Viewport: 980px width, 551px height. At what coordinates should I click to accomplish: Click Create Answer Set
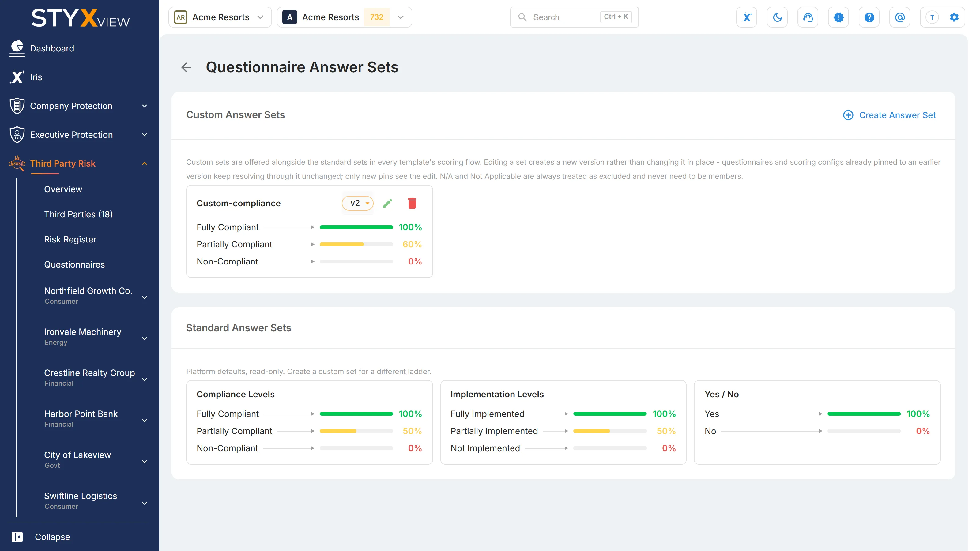click(889, 115)
